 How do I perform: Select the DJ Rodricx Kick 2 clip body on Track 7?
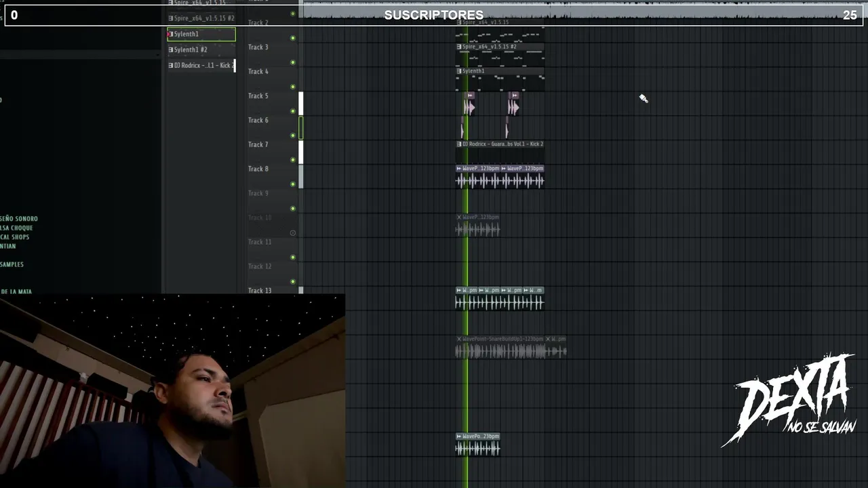coord(500,156)
